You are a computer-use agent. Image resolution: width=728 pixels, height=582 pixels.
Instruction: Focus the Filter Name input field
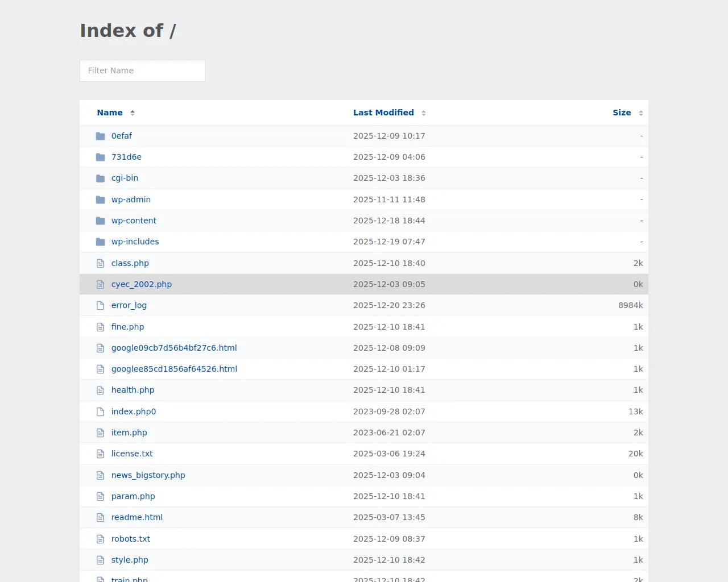[x=142, y=70]
